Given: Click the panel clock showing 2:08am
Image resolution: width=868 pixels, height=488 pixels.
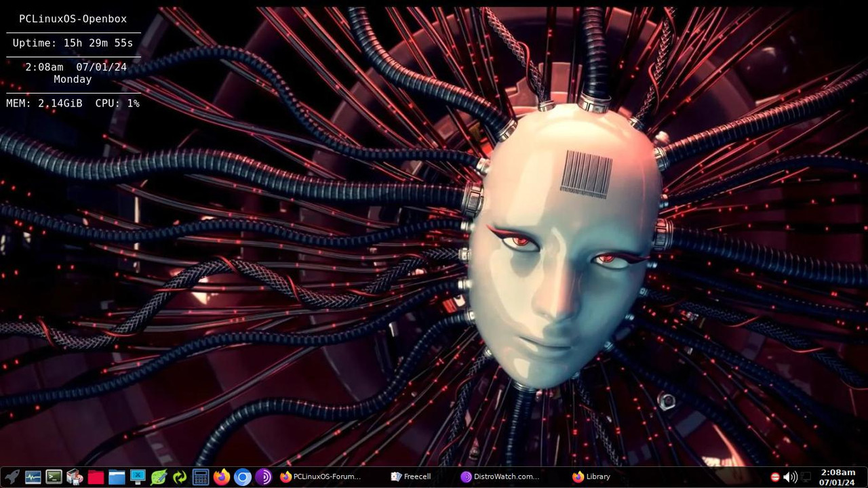Looking at the screenshot, I should 837,477.
